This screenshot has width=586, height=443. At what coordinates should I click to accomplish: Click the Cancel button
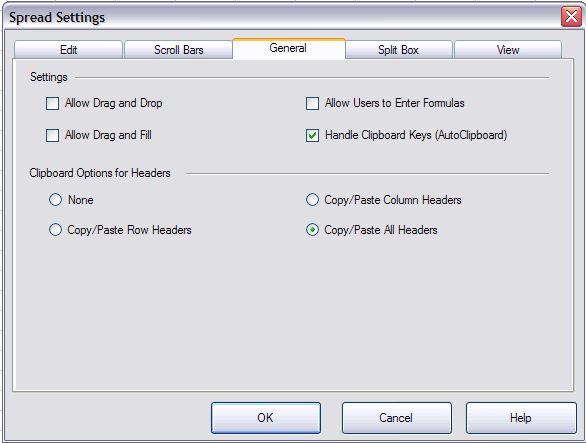[397, 418]
